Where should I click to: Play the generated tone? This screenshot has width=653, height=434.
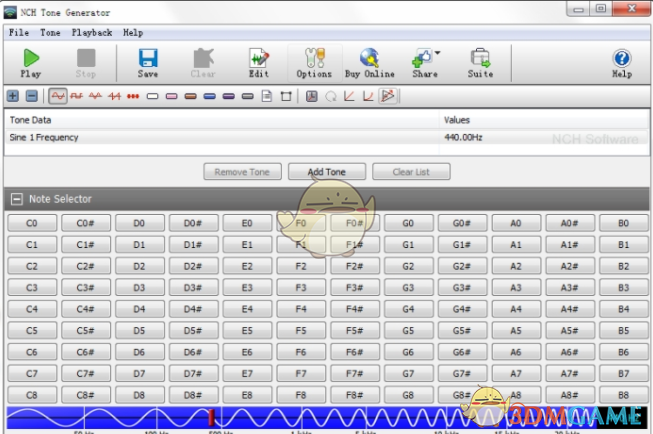coord(31,63)
